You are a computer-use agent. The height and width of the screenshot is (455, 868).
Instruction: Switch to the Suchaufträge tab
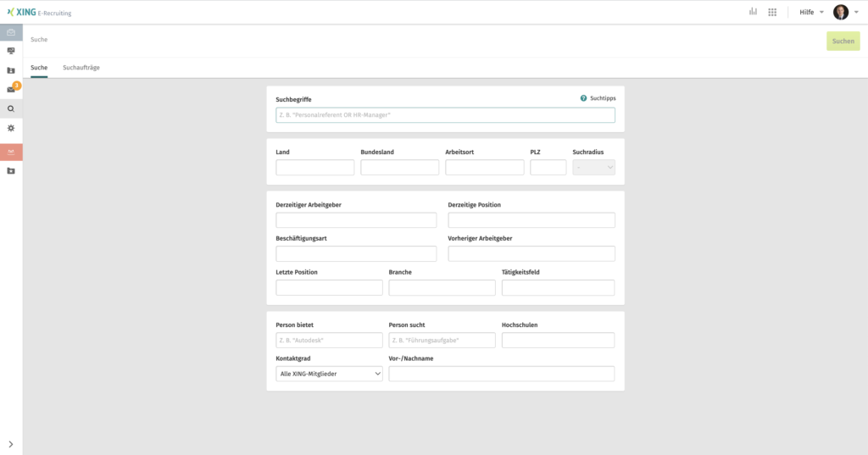tap(81, 68)
